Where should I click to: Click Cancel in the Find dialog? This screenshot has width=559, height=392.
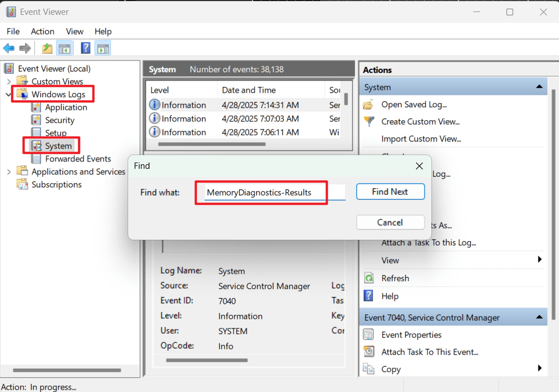coord(390,222)
